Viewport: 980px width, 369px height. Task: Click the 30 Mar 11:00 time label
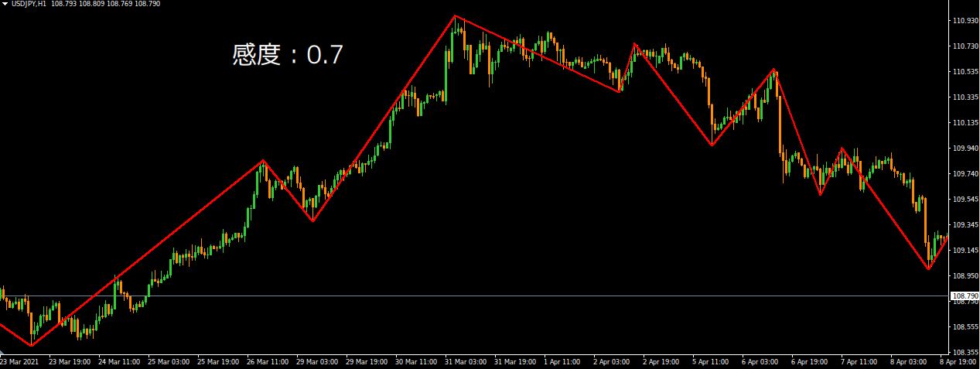[x=416, y=362]
